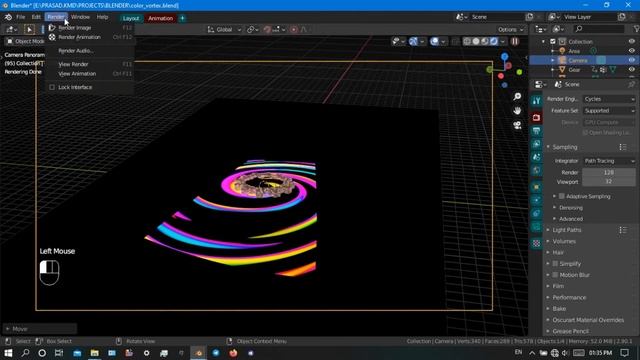The image size is (640, 360).
Task: Expand the Move operator panel
Action: coord(39,329)
